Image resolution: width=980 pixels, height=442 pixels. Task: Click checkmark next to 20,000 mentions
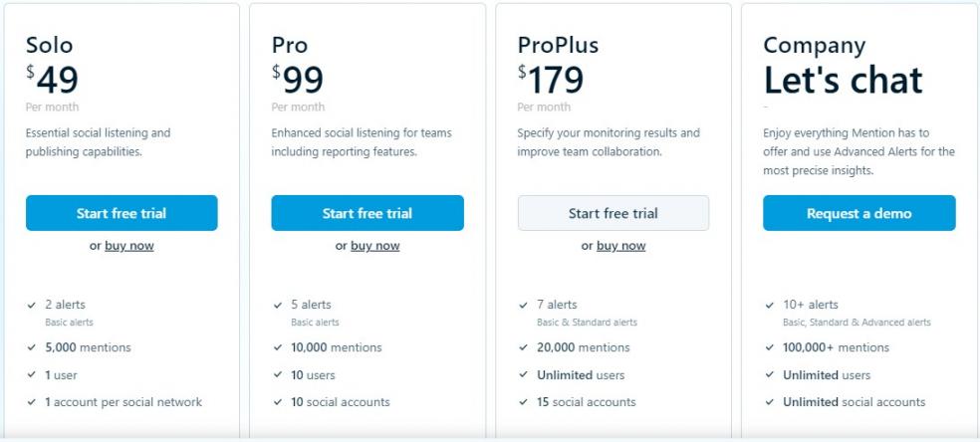tap(525, 347)
